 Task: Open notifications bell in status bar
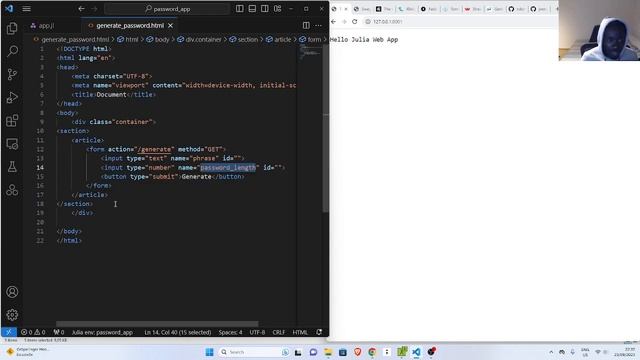pos(319,332)
